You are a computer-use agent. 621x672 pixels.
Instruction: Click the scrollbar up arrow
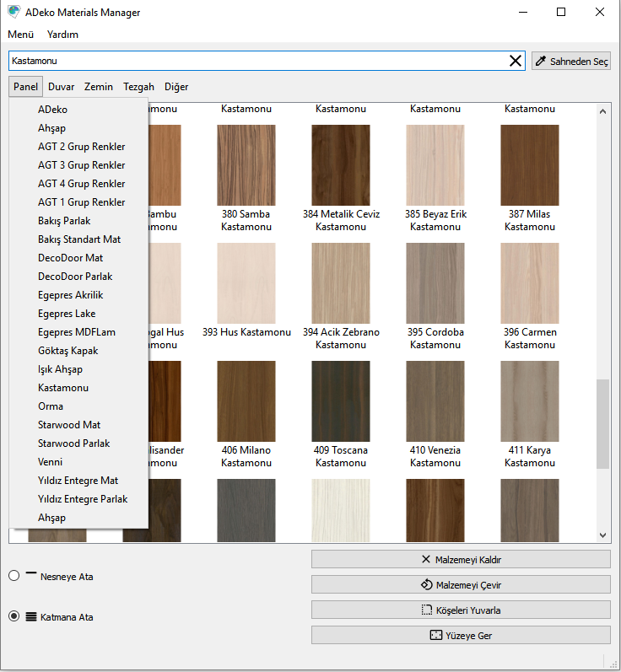[602, 111]
